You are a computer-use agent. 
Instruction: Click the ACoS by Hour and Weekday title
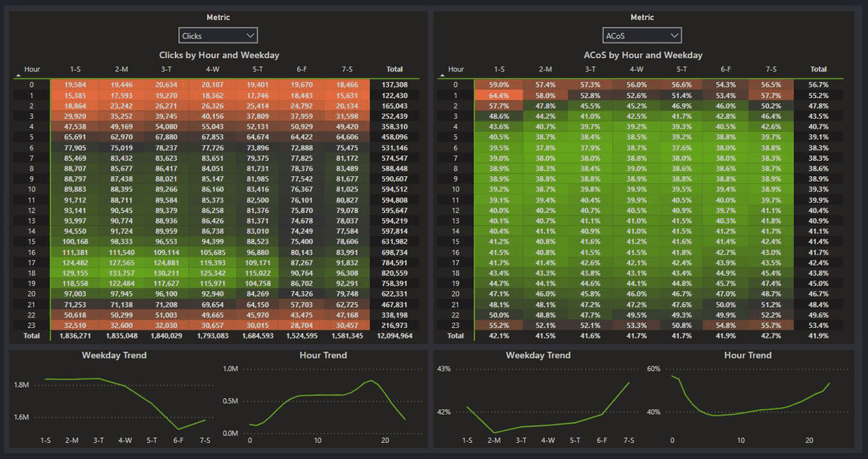tap(643, 55)
